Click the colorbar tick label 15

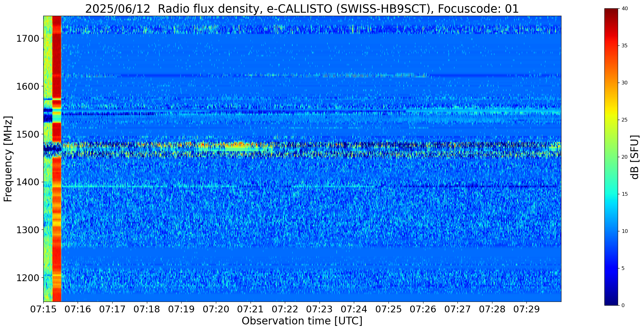pos(625,194)
